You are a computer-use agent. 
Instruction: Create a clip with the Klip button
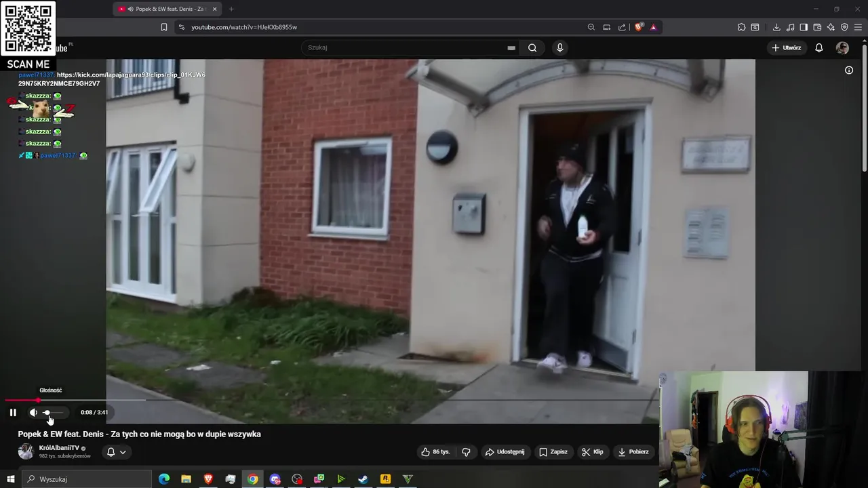(x=592, y=452)
